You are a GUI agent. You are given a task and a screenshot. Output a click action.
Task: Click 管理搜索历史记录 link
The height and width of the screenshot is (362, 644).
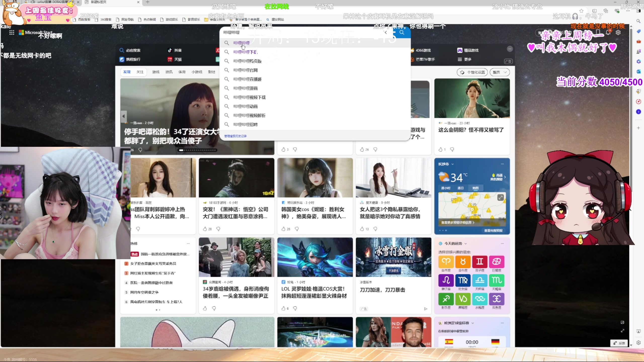click(x=235, y=136)
